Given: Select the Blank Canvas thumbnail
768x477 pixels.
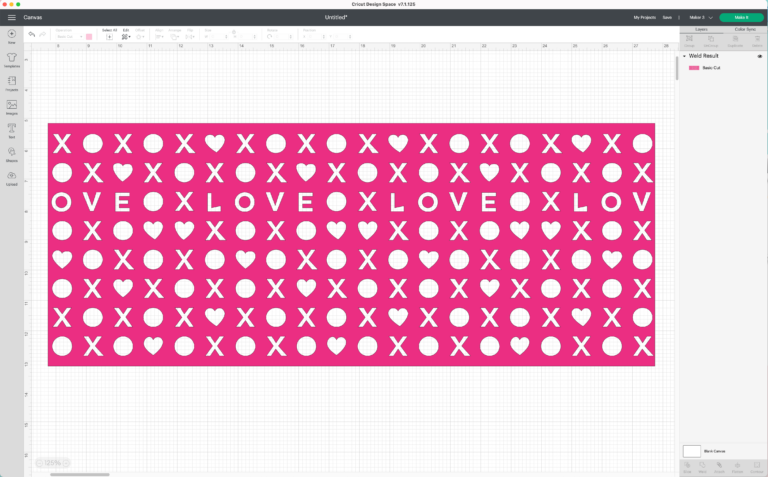Looking at the screenshot, I should click(692, 451).
